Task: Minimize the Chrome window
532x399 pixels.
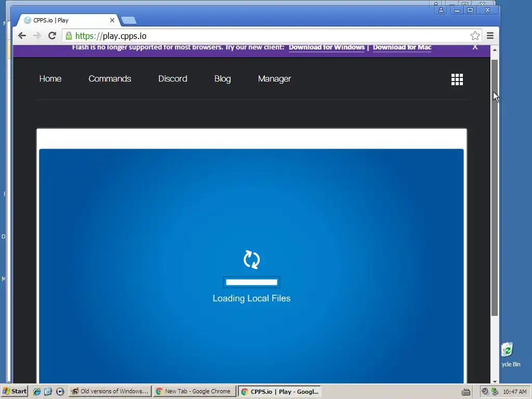Action: pos(457,10)
